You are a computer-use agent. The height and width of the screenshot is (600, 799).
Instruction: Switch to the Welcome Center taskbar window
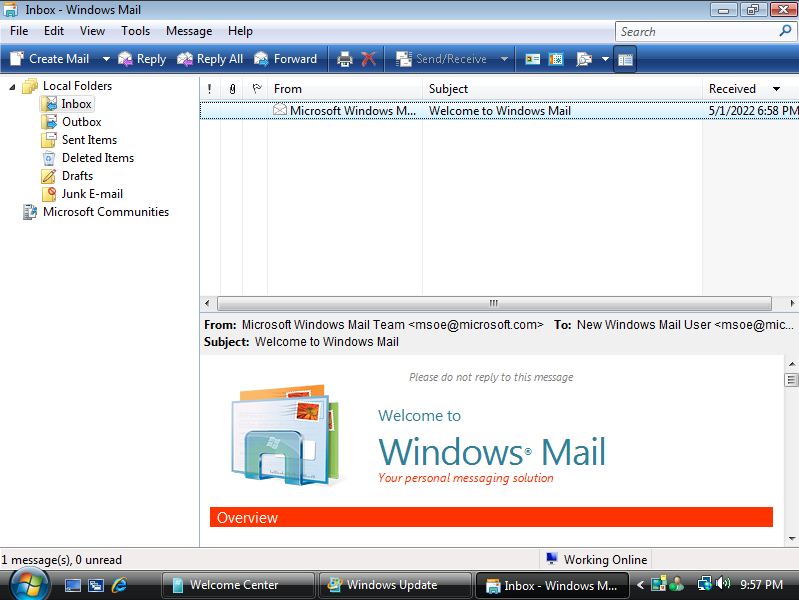[238, 585]
